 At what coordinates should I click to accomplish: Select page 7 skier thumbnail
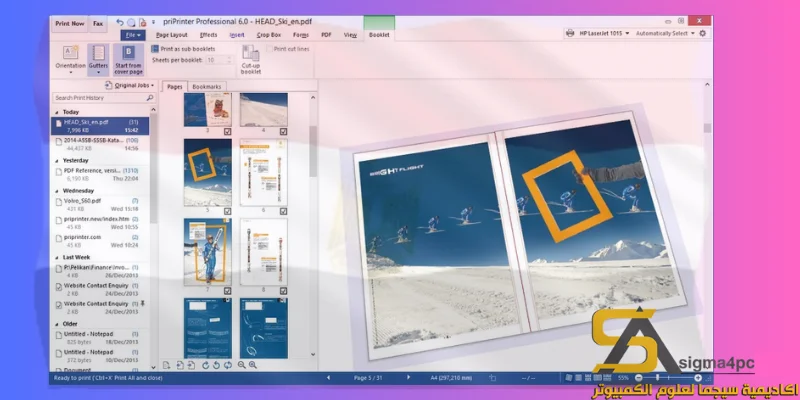tap(208, 252)
